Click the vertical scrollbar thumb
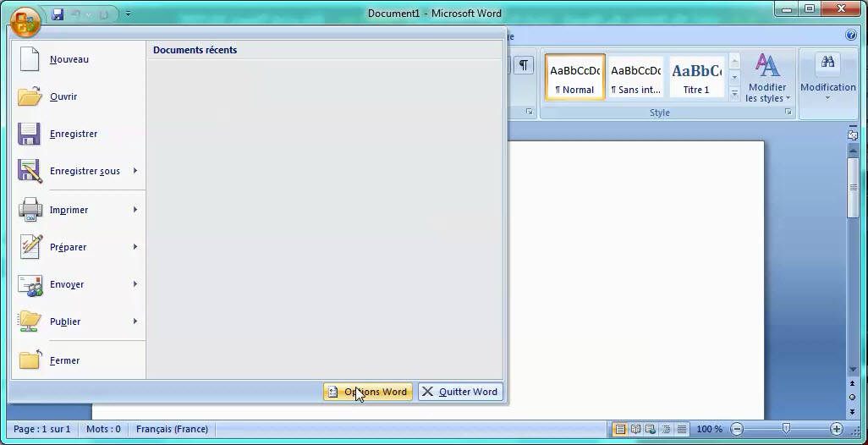The image size is (868, 445). click(x=853, y=188)
